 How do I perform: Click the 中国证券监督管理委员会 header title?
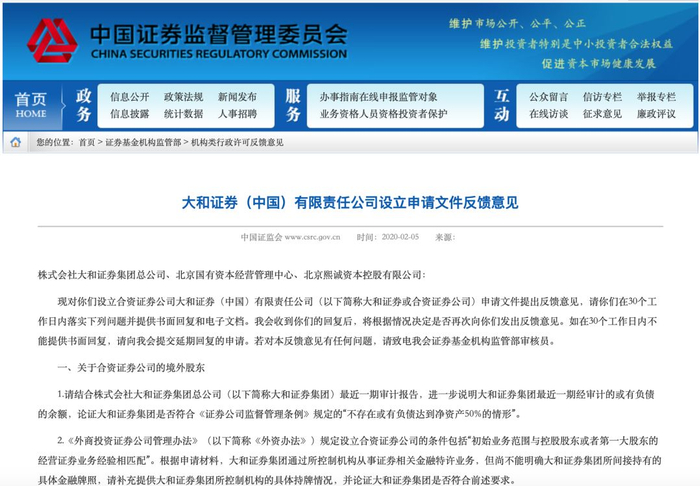(219, 34)
